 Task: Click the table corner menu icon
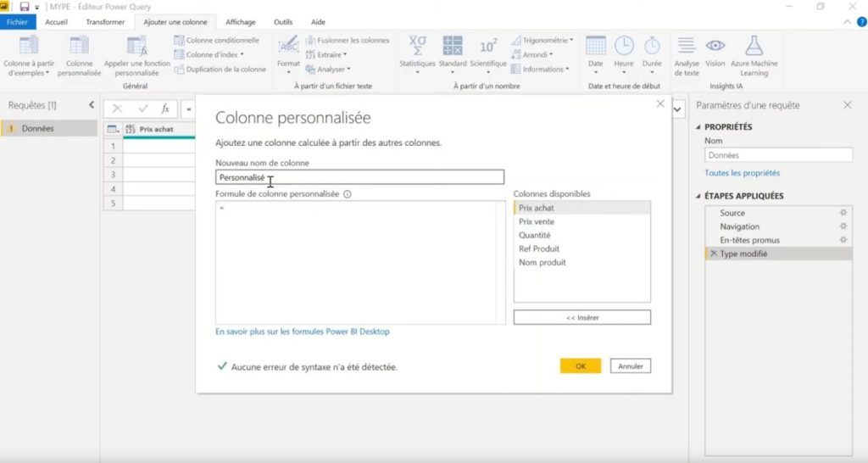pyautogui.click(x=113, y=129)
